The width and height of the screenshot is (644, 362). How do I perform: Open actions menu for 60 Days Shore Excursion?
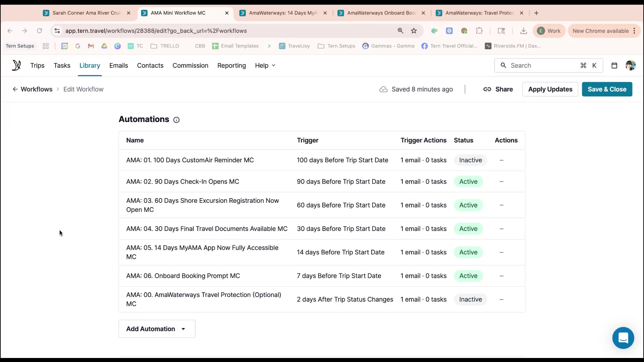[501, 205]
